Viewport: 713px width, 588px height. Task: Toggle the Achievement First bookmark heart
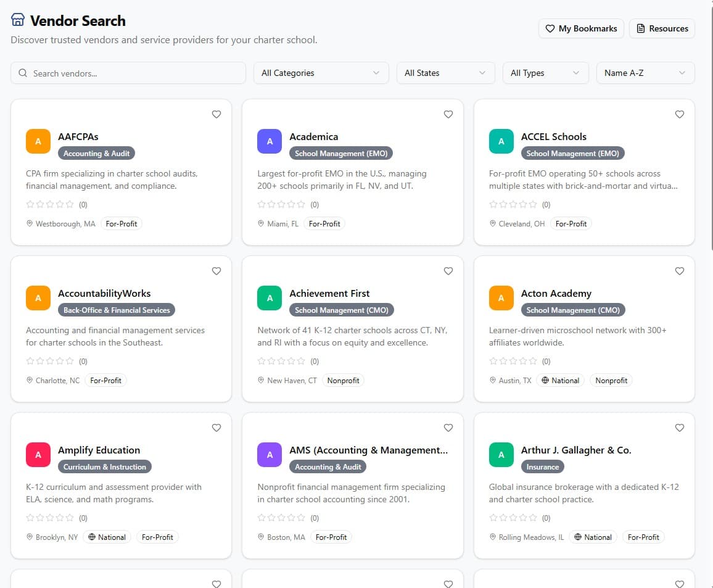[448, 271]
